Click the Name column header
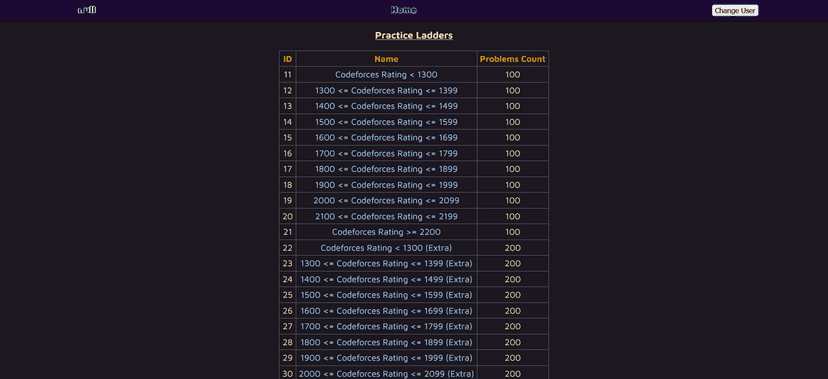The height and width of the screenshot is (379, 828). point(386,59)
